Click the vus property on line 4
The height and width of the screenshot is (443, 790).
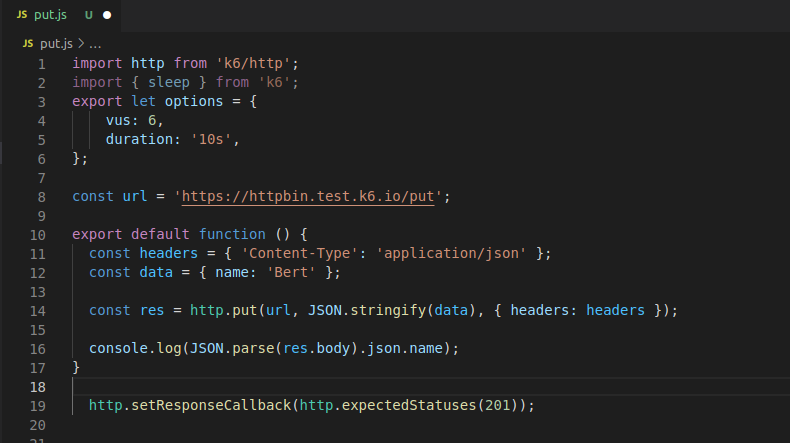[x=118, y=120]
